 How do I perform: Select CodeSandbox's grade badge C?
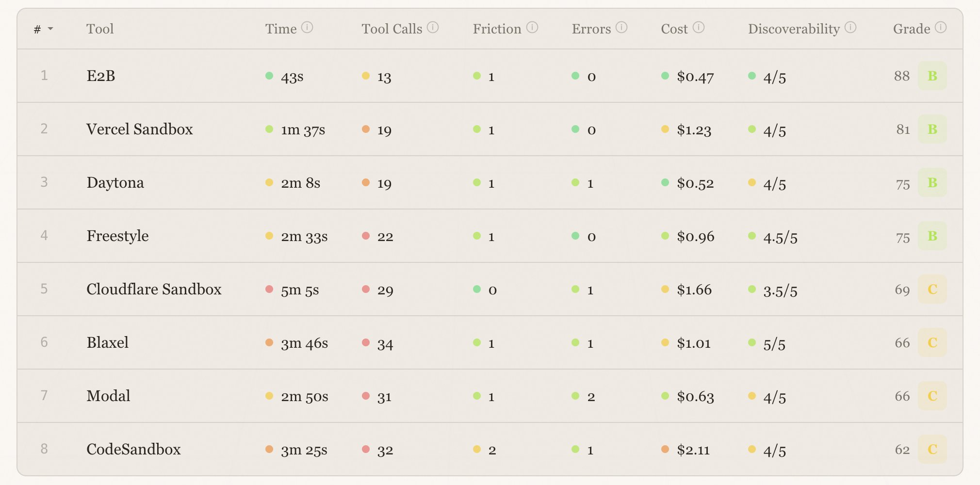click(932, 450)
